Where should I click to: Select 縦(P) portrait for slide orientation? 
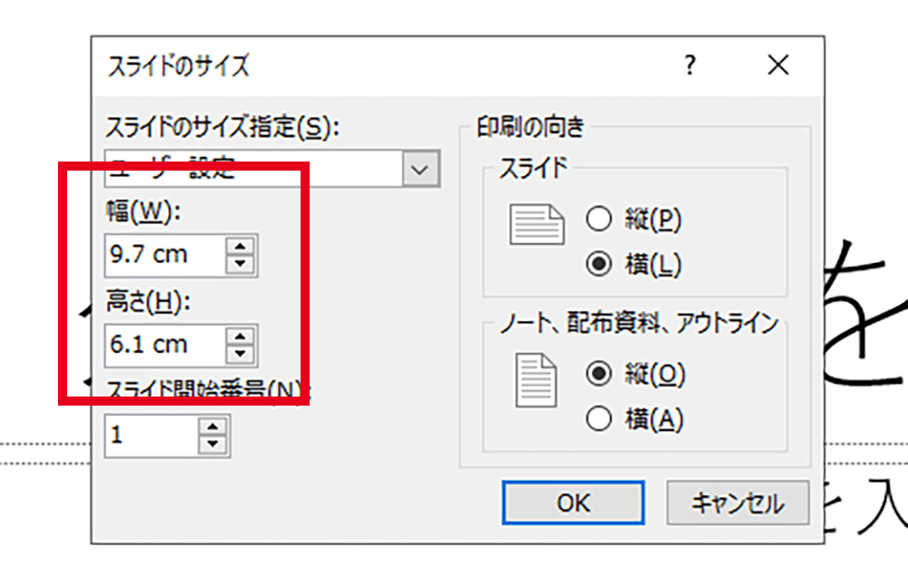click(x=599, y=220)
